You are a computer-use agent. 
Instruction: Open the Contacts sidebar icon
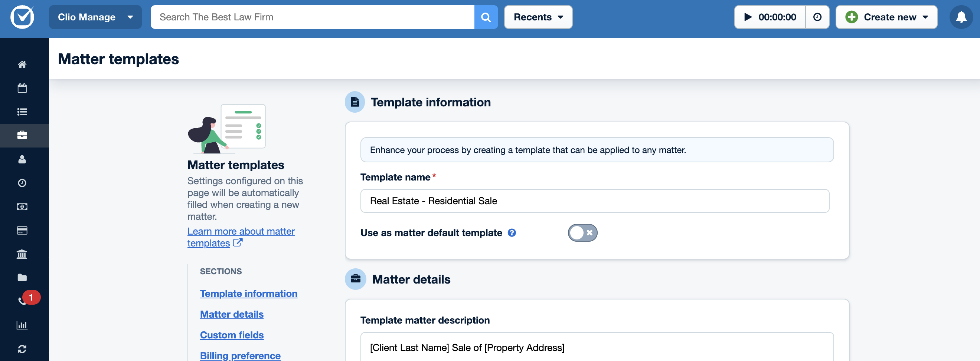(x=22, y=159)
